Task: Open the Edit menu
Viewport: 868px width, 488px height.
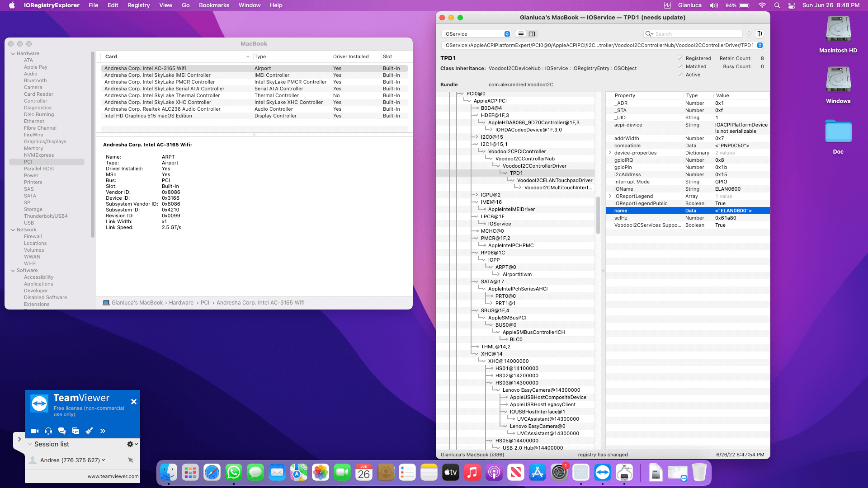Action: [x=113, y=5]
